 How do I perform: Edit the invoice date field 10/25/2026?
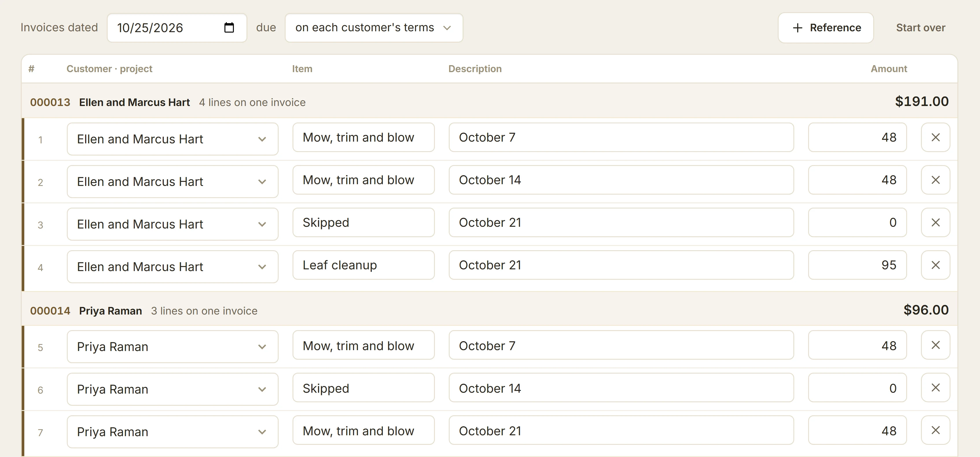click(x=177, y=28)
